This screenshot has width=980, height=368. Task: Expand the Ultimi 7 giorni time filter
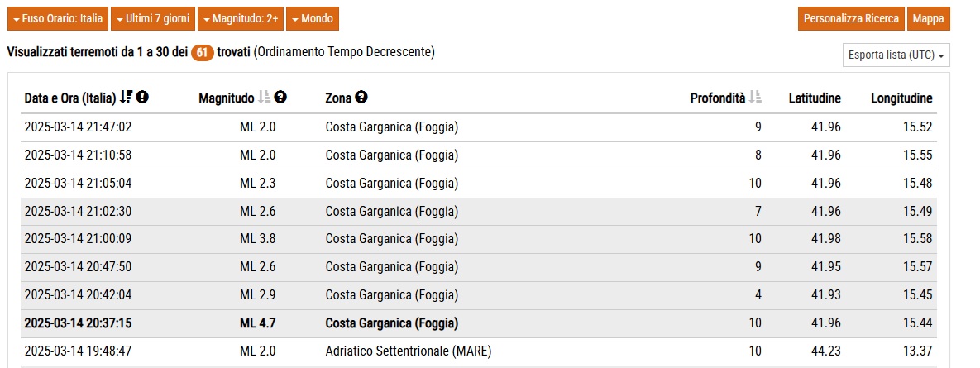pyautogui.click(x=153, y=19)
